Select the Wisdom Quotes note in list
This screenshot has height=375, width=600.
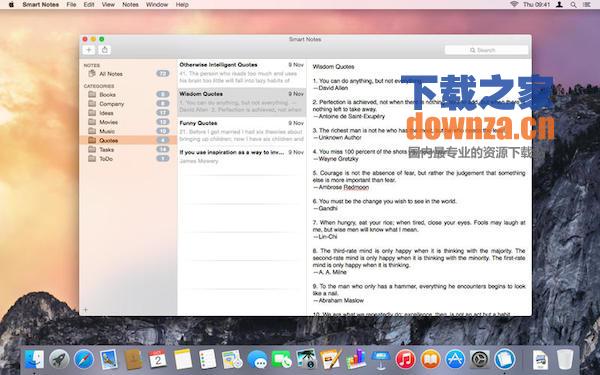(x=241, y=102)
